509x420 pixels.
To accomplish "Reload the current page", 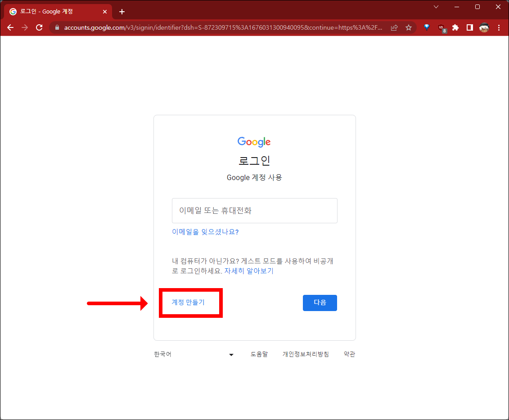I will coord(39,27).
